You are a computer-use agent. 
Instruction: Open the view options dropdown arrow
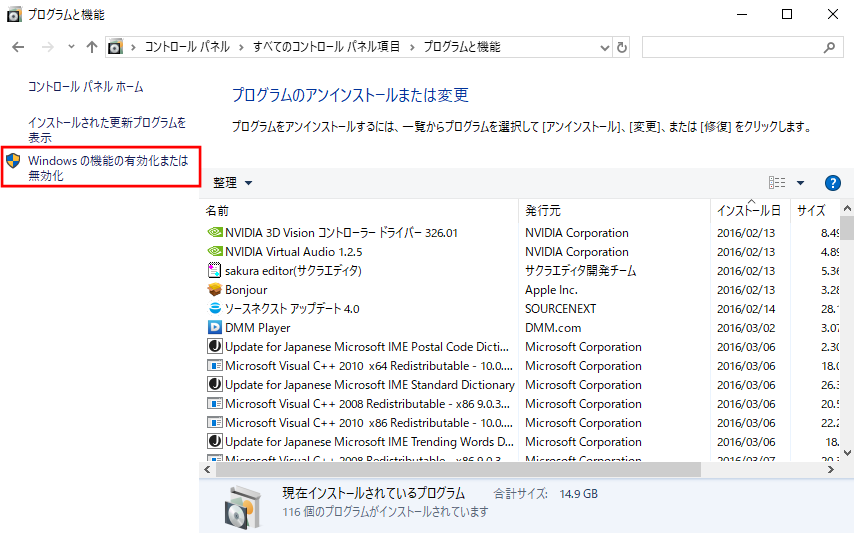(800, 183)
